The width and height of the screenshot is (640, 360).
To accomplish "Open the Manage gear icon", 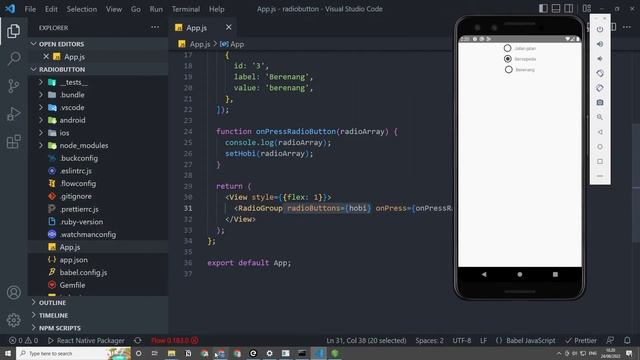I will (13, 320).
